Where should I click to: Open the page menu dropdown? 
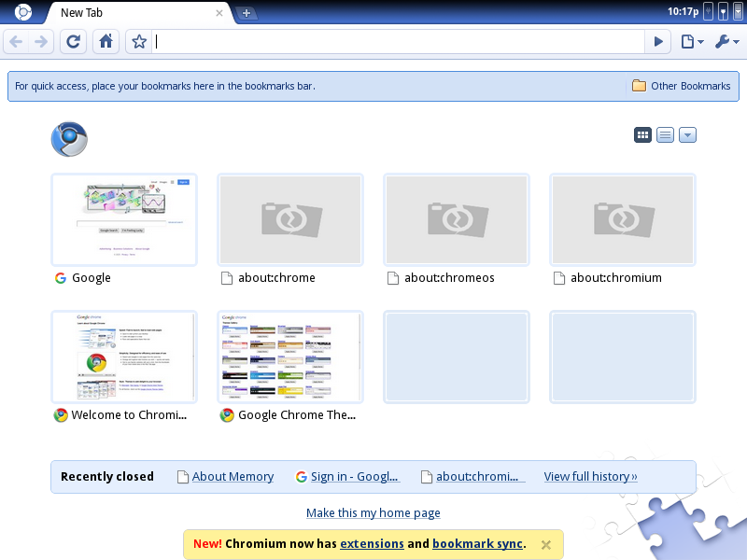pos(692,42)
